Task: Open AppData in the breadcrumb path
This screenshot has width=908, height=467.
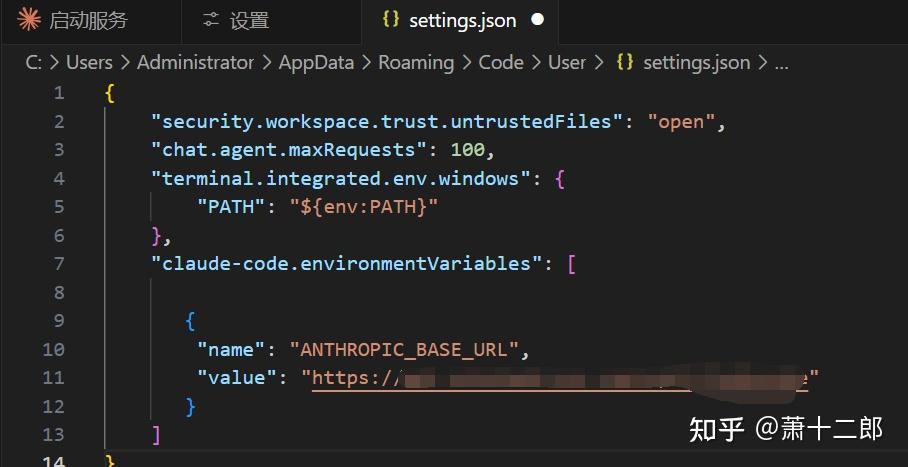Action: point(316,63)
